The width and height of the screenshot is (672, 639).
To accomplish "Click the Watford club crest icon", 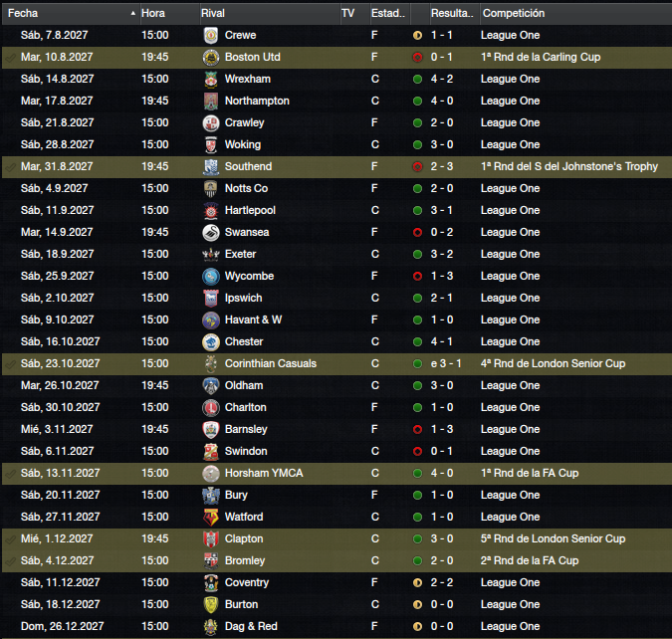I will (x=211, y=517).
